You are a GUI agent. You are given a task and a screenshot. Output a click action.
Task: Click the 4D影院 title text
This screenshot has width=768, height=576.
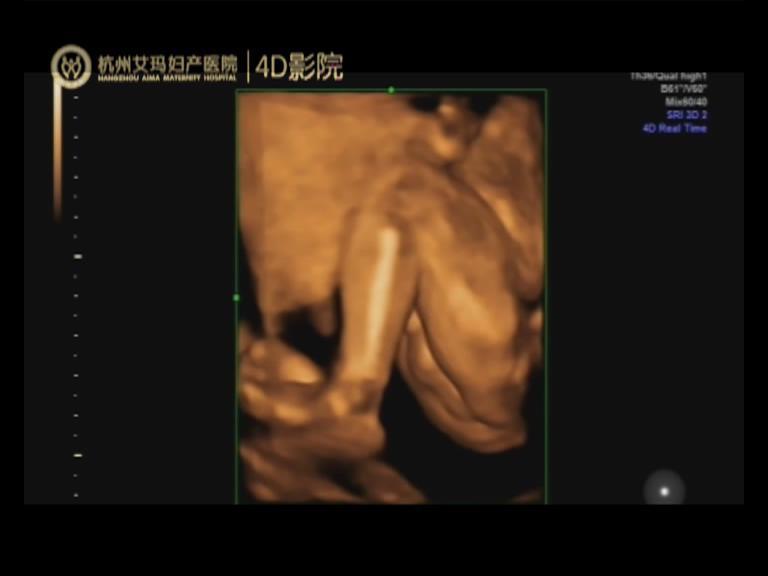pos(299,67)
